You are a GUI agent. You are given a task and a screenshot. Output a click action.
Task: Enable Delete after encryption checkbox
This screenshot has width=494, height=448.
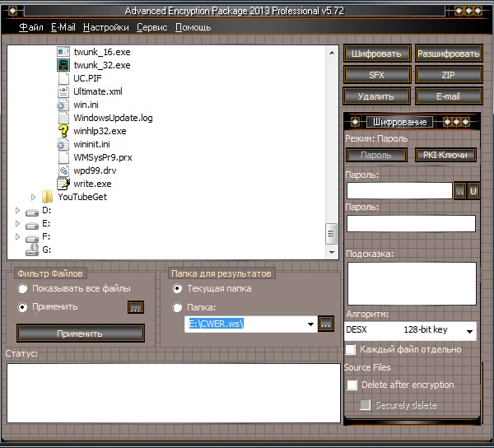[352, 385]
